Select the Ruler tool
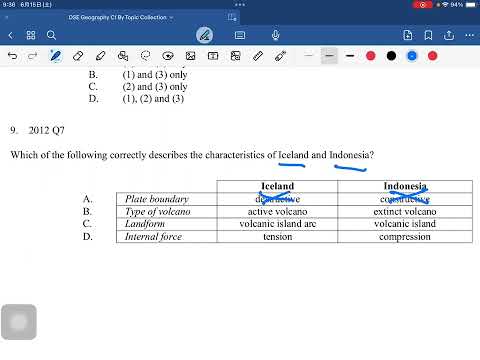Viewport: 480px width, 360px height. pos(258,56)
